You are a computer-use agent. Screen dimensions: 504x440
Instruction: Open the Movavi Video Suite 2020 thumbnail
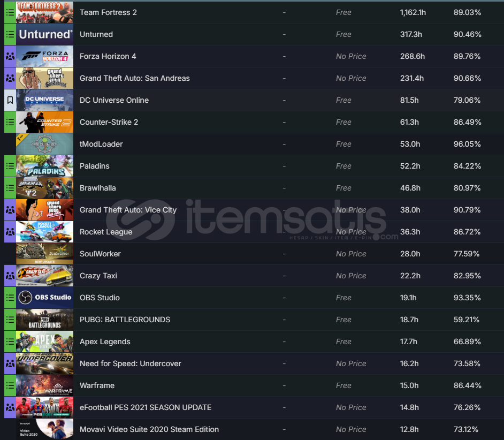pyautogui.click(x=45, y=429)
